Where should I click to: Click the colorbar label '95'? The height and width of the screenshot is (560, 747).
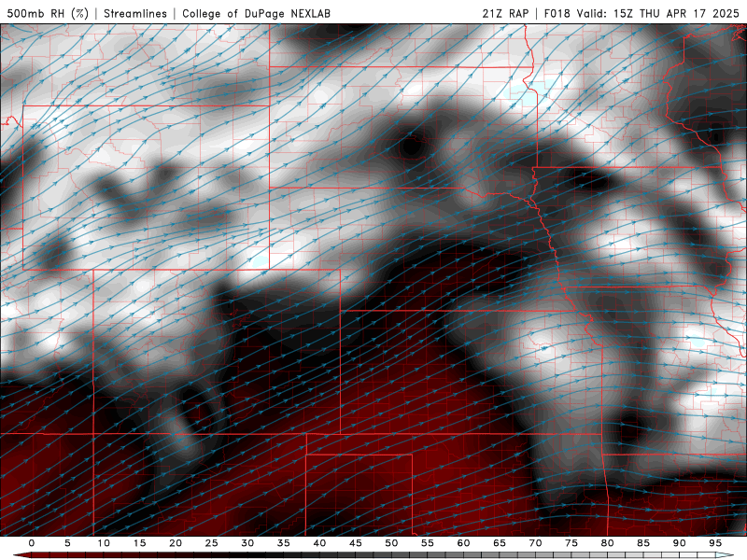[x=715, y=543]
